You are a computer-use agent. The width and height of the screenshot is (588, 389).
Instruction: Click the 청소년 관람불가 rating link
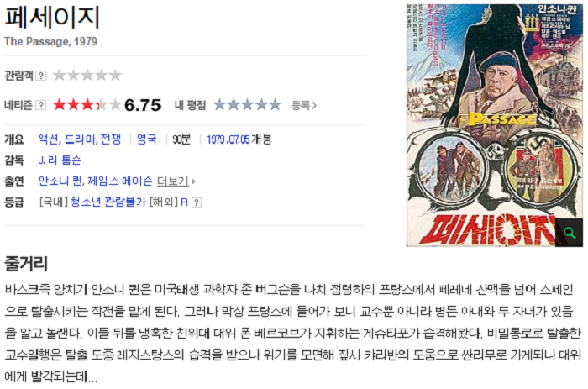(108, 202)
